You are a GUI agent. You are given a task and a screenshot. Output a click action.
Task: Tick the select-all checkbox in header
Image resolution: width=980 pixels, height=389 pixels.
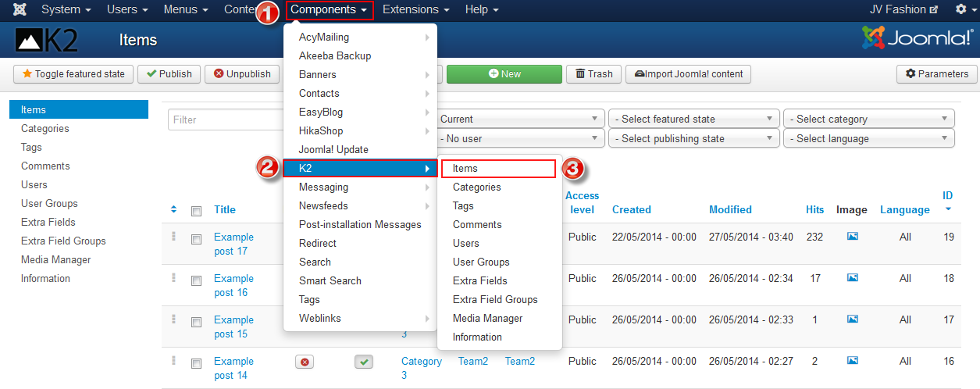196,211
